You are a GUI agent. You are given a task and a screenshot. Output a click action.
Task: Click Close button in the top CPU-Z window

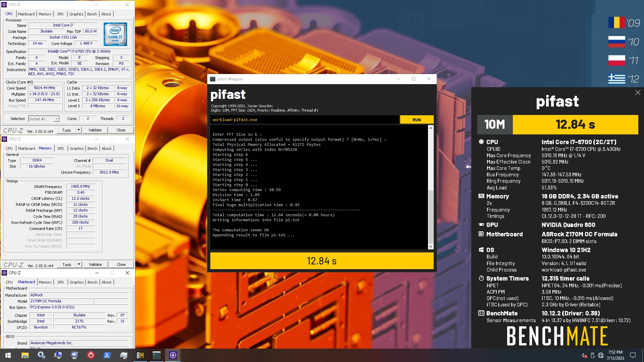click(121, 130)
